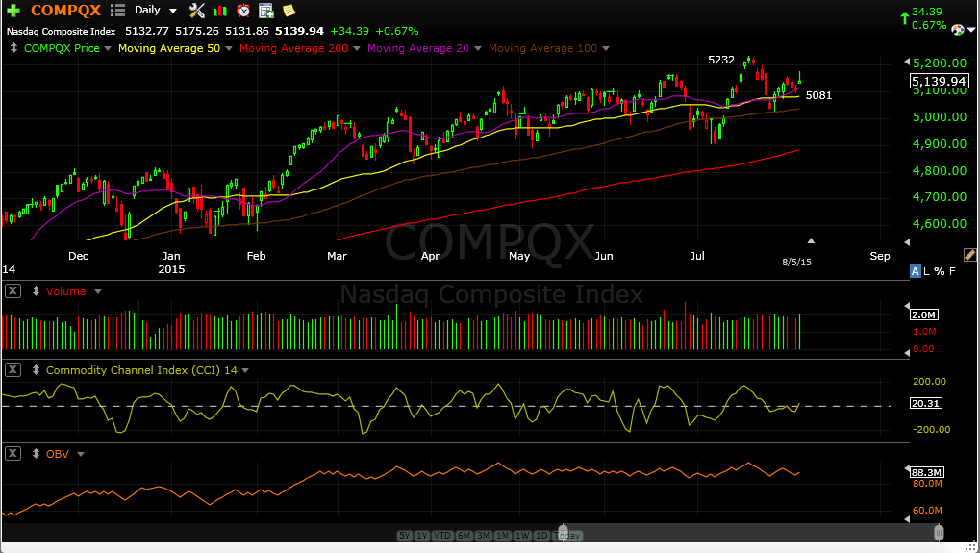Select the 5Y time range
Viewport: 980px width, 553px height.
[x=404, y=536]
